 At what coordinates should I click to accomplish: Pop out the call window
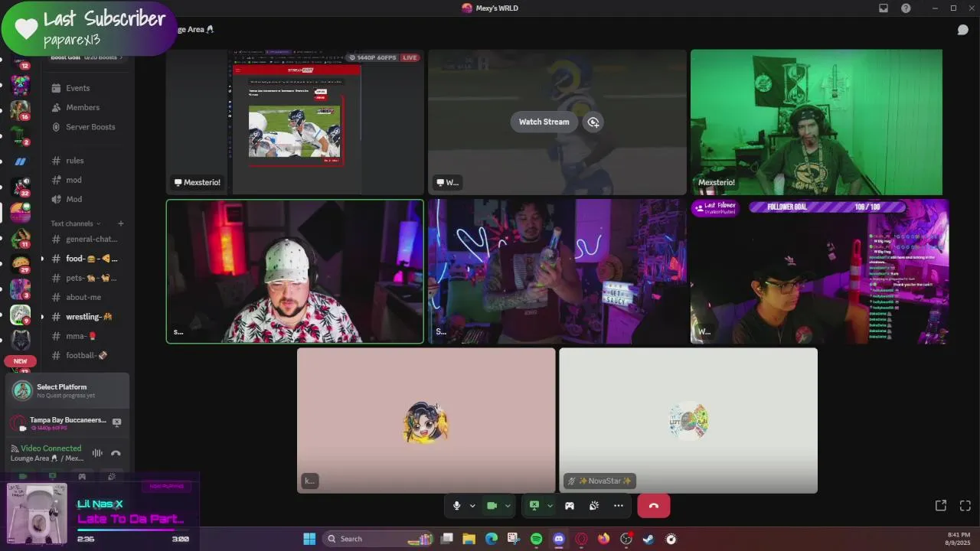[x=941, y=506]
